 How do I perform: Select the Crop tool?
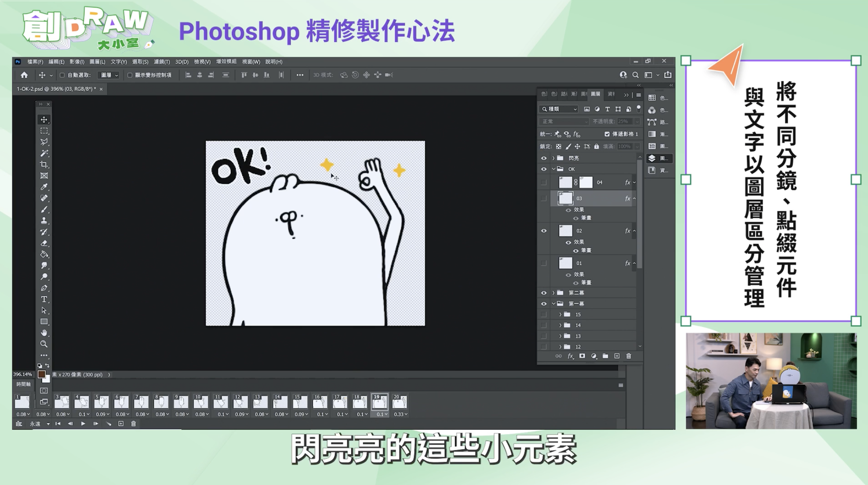click(x=44, y=164)
